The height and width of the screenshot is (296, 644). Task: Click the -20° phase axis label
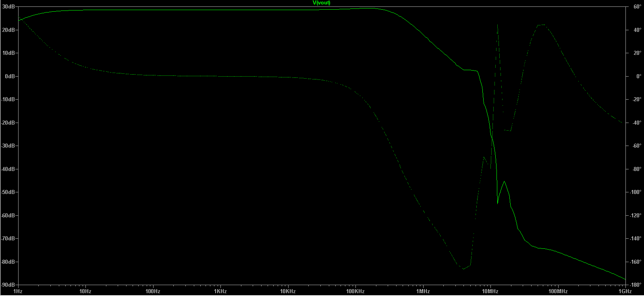(636, 100)
